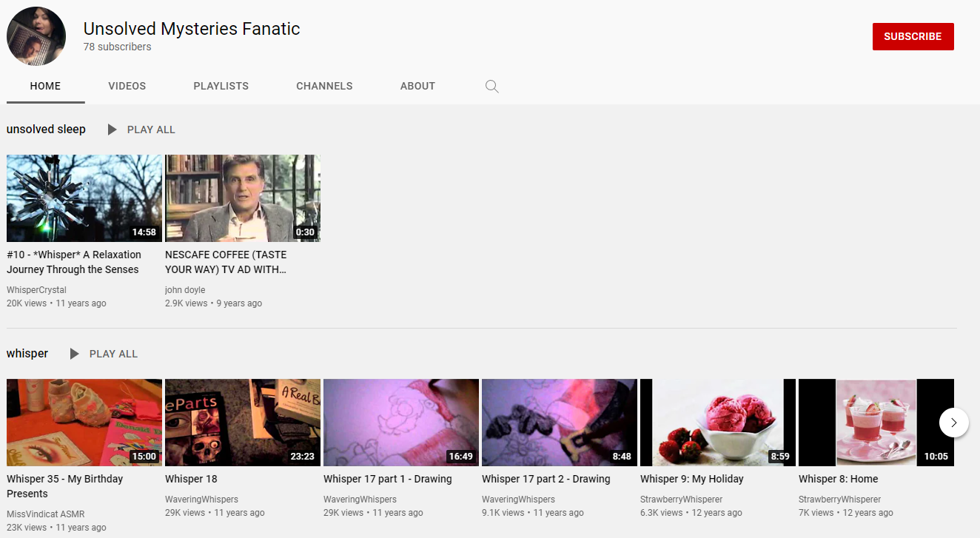Image resolution: width=980 pixels, height=538 pixels.
Task: Open the whisper playlist title
Action: [27, 353]
